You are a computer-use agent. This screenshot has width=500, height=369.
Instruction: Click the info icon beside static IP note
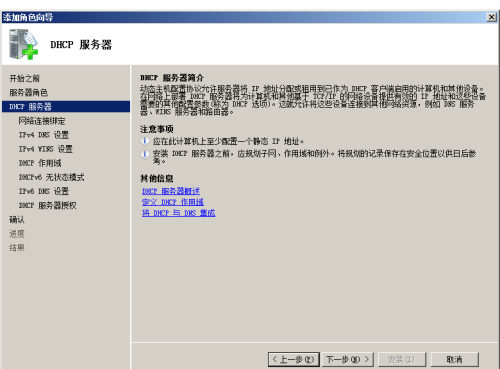point(145,141)
